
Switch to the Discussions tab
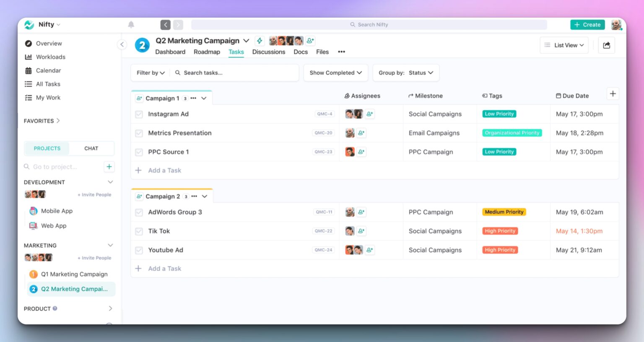[269, 52]
